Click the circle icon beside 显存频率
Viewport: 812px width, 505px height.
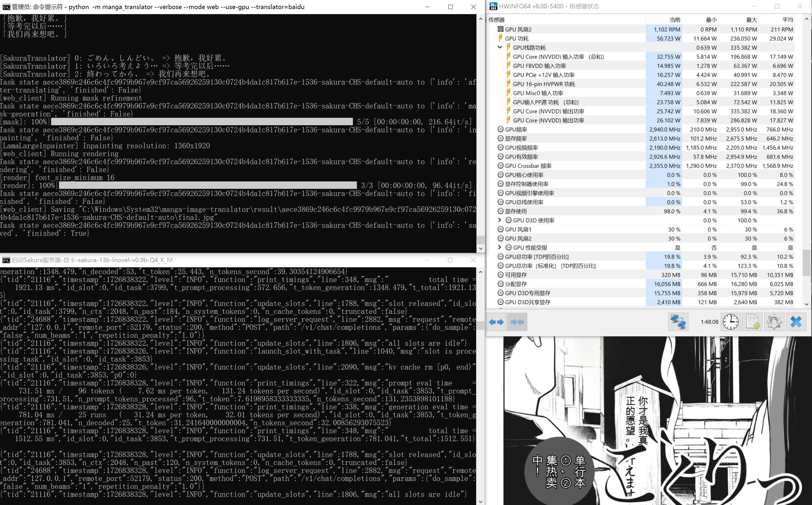pos(500,138)
